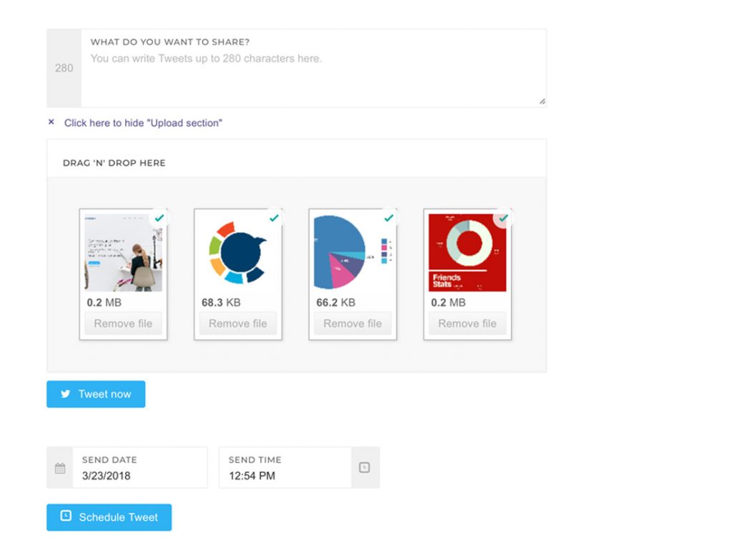The image size is (732, 560).
Task: Click the X icon beside the hide link
Action: click(51, 121)
